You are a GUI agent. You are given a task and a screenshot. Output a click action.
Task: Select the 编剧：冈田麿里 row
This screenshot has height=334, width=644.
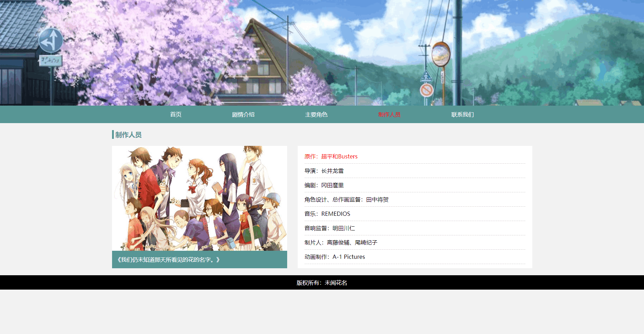[x=415, y=185]
